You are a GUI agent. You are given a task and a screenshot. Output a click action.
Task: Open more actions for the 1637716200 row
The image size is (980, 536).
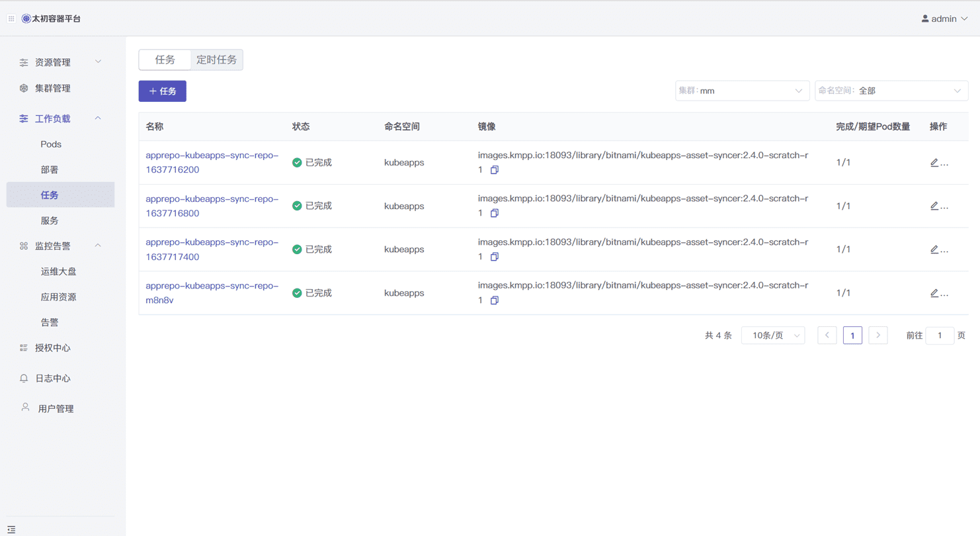coord(945,164)
